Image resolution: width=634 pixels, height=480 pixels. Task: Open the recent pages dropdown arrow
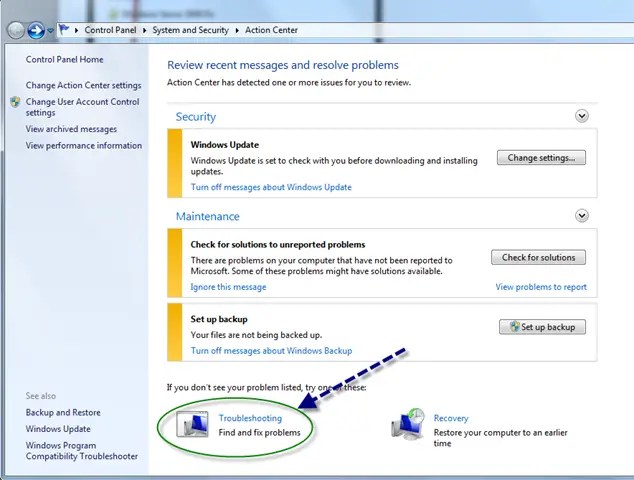(51, 31)
